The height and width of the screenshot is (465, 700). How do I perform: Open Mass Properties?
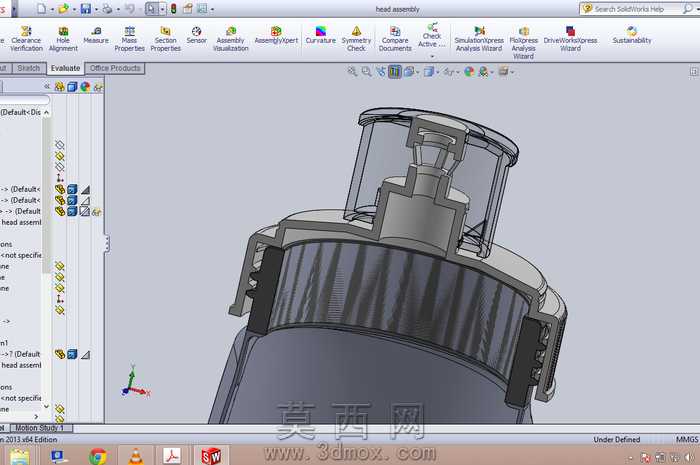pos(129,38)
